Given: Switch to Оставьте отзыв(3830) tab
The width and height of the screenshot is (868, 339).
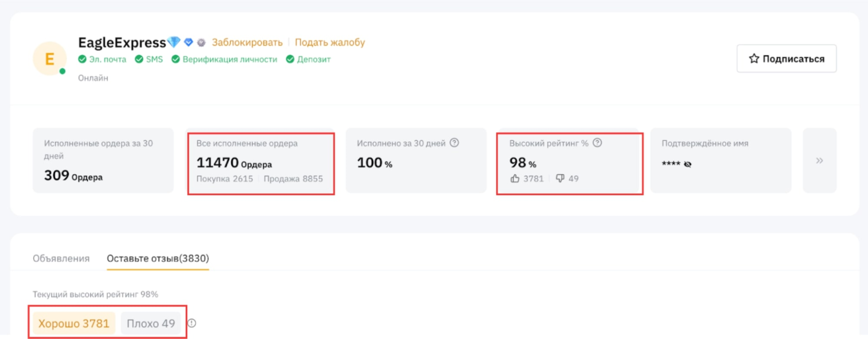Looking at the screenshot, I should tap(158, 258).
